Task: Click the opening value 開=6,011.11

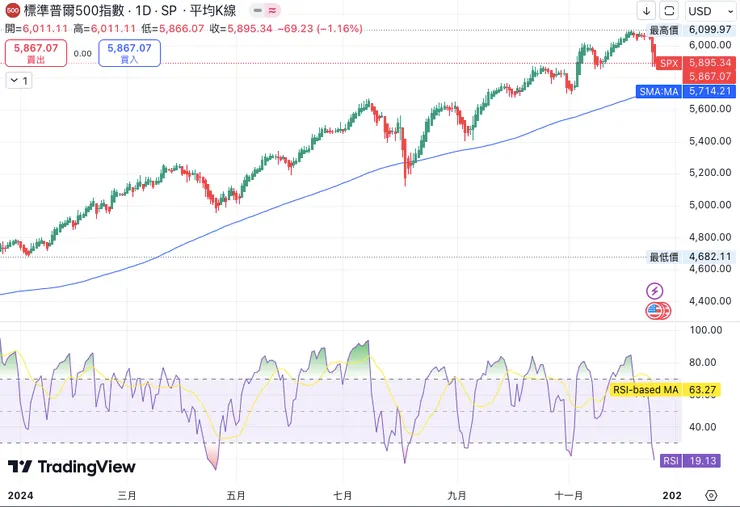Action: coord(37,29)
